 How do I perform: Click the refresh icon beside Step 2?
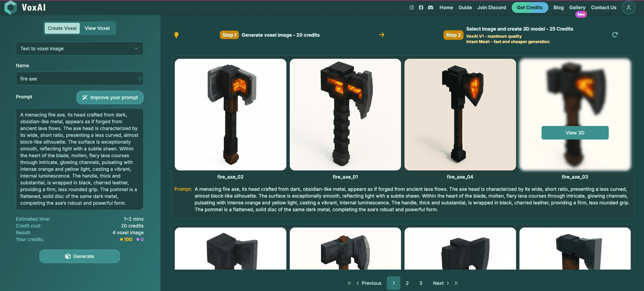[614, 35]
